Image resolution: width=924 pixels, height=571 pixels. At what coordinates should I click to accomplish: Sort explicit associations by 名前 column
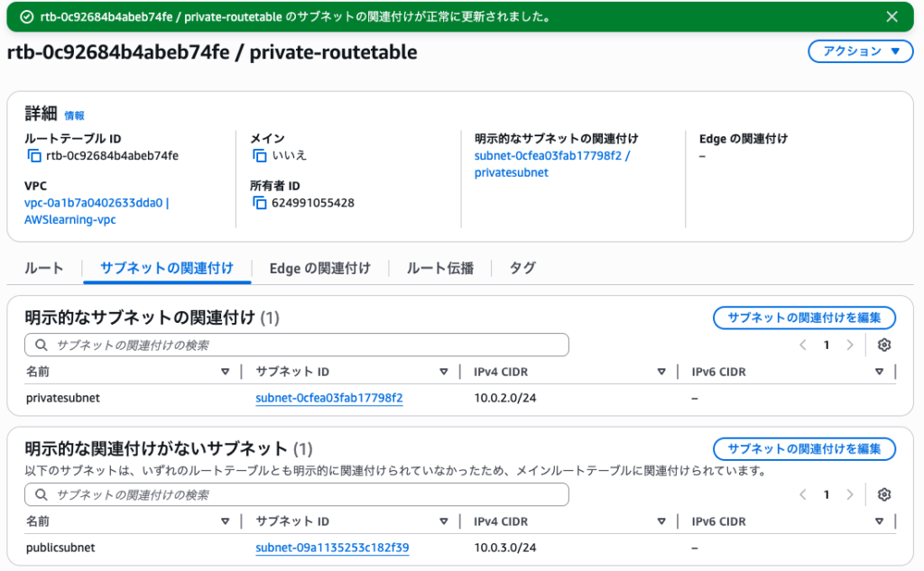[225, 372]
